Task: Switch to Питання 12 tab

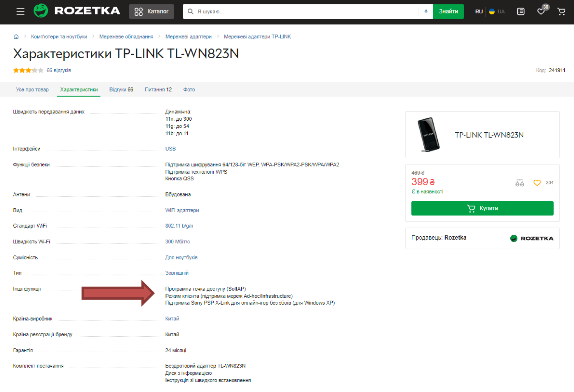Action: (x=158, y=89)
